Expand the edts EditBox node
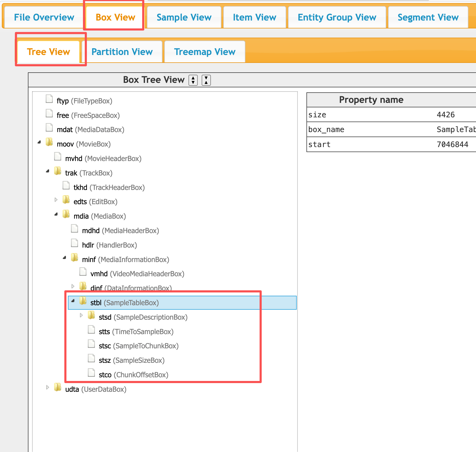 (x=56, y=200)
